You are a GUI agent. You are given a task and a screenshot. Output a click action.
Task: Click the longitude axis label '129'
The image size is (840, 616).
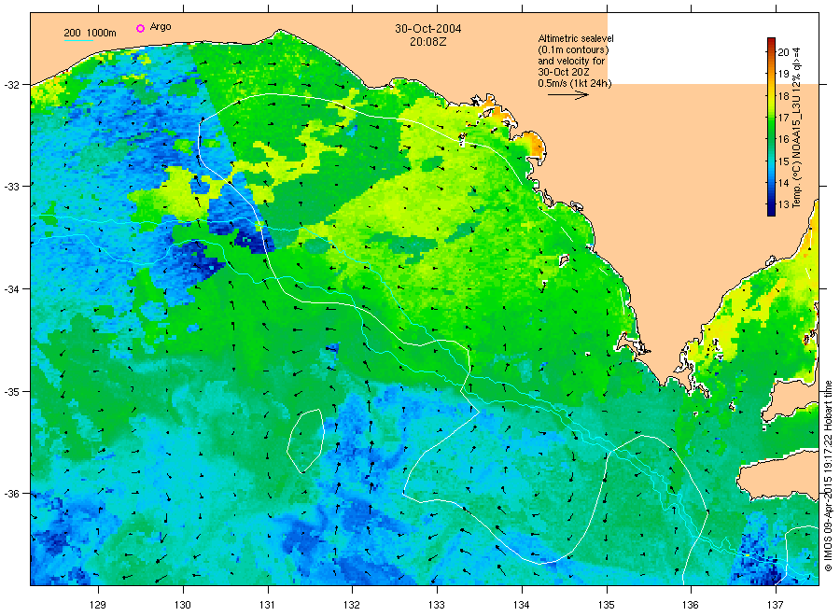(x=98, y=605)
